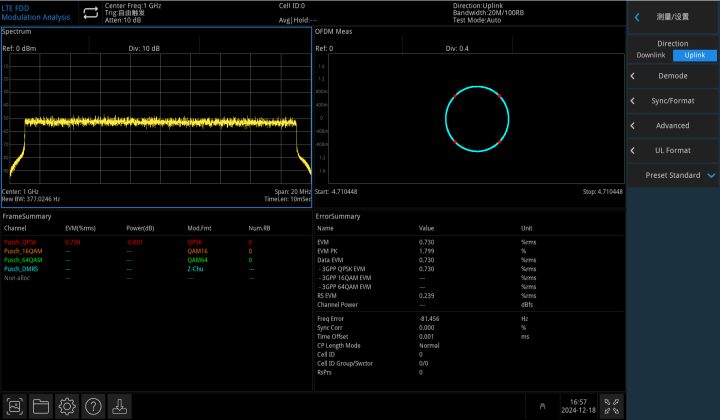The width and height of the screenshot is (720, 420).
Task: Select Uplink direction
Action: 694,55
